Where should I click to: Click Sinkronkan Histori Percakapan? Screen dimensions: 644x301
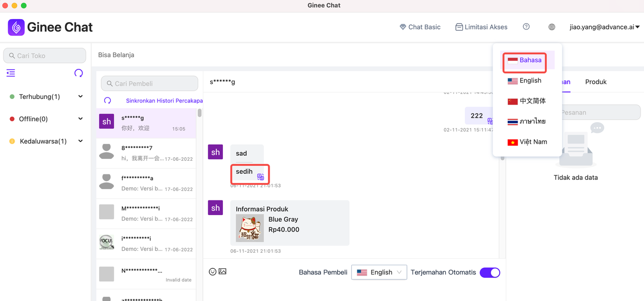click(x=164, y=101)
